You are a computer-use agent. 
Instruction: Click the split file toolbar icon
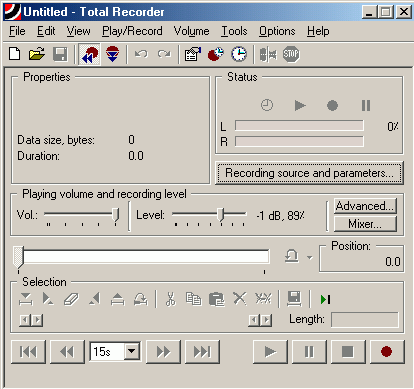(268, 54)
